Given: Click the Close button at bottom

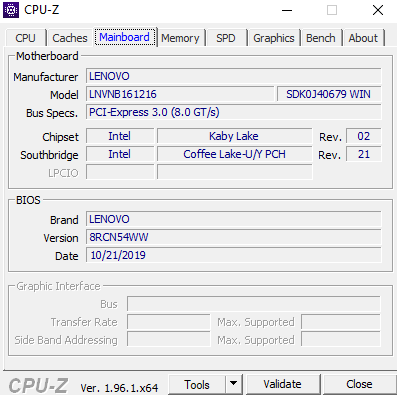Looking at the screenshot, I should [x=359, y=384].
